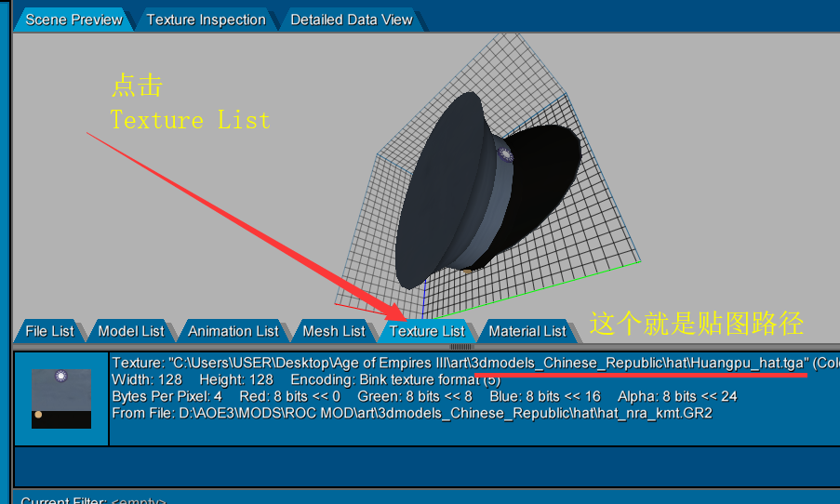Click the emblem badge on the hat
This screenshot has width=840, height=504.
(x=505, y=154)
